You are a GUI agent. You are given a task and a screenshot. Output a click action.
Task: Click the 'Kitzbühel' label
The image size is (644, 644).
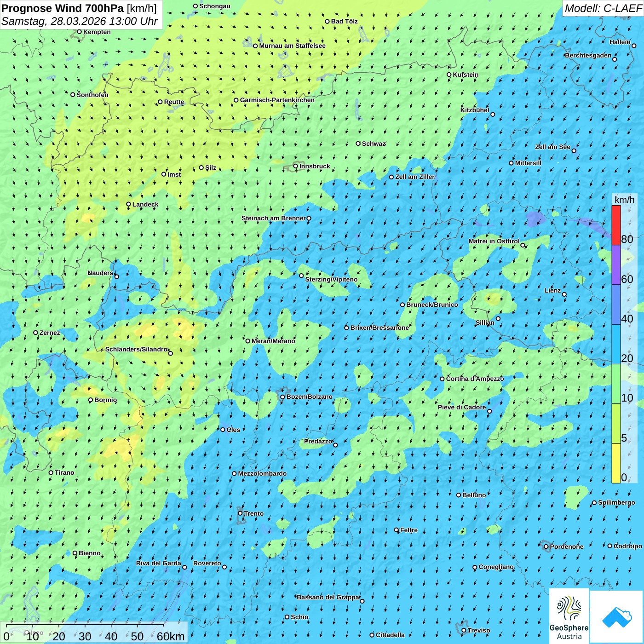click(475, 110)
